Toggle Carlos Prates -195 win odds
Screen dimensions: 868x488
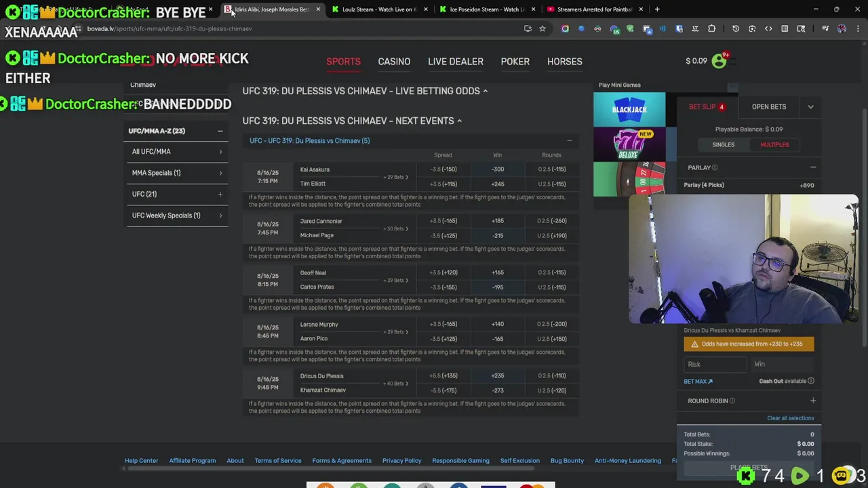[x=498, y=287]
